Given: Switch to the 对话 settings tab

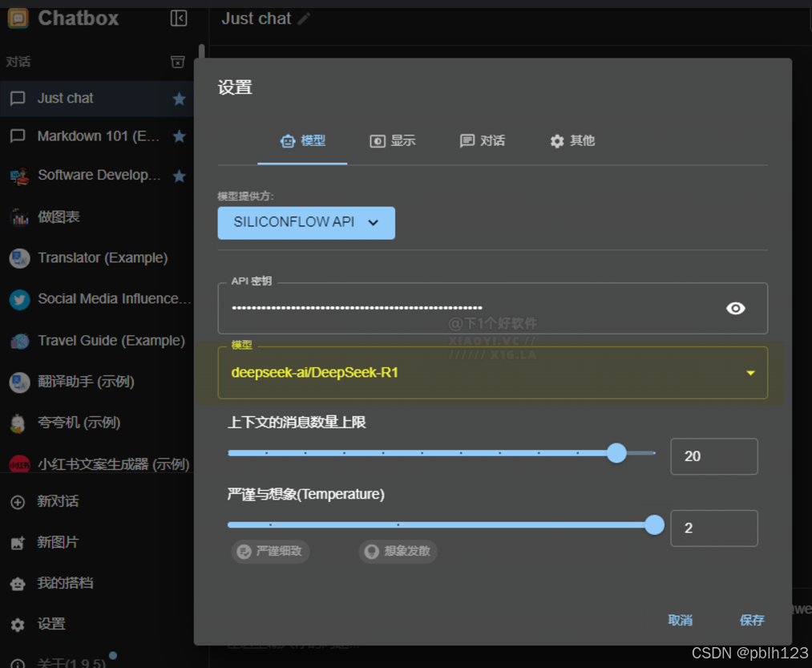Looking at the screenshot, I should pyautogui.click(x=482, y=141).
